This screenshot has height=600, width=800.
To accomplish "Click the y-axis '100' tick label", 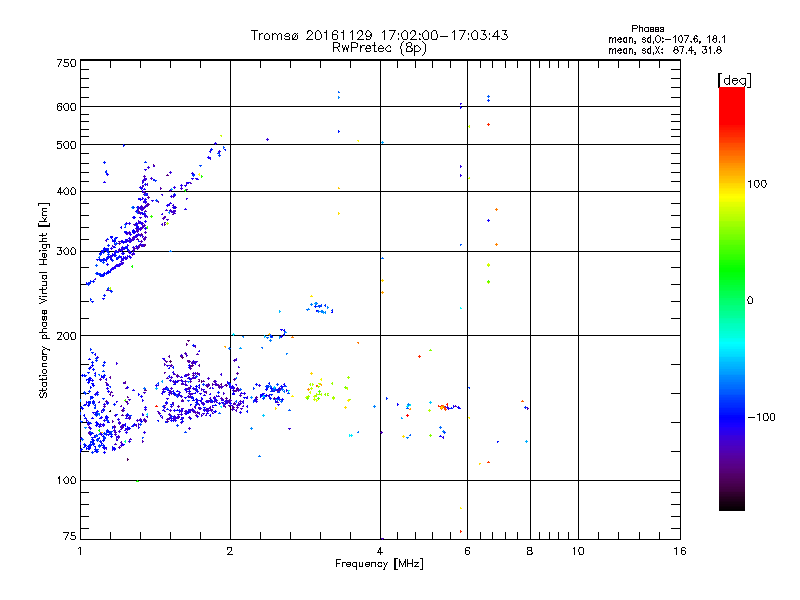I will point(66,481).
